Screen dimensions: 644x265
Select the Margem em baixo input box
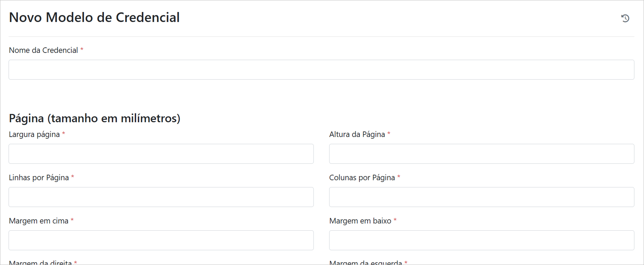pyautogui.click(x=481, y=240)
